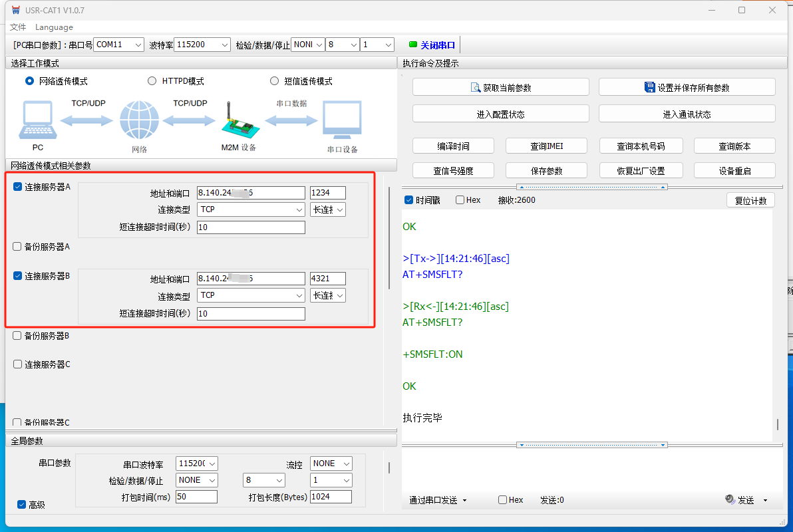Image resolution: width=793 pixels, height=532 pixels.
Task: Toggle the 时间戳 timestamp checkbox
Action: pos(409,200)
